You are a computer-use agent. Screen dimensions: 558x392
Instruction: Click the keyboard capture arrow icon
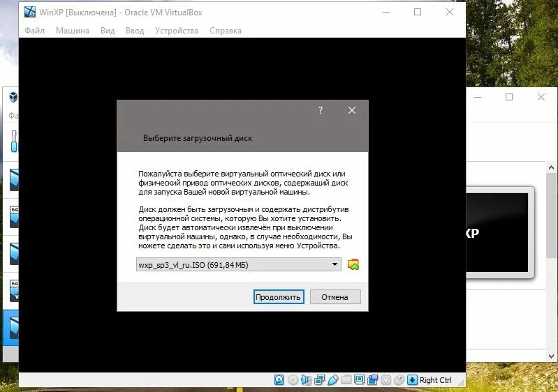[x=412, y=380]
